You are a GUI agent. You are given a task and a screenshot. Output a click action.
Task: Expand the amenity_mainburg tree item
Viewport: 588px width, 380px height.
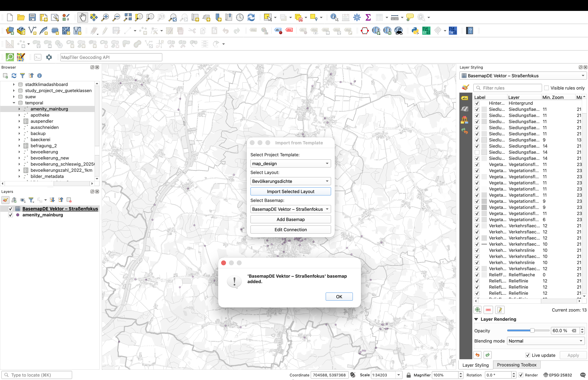19,109
